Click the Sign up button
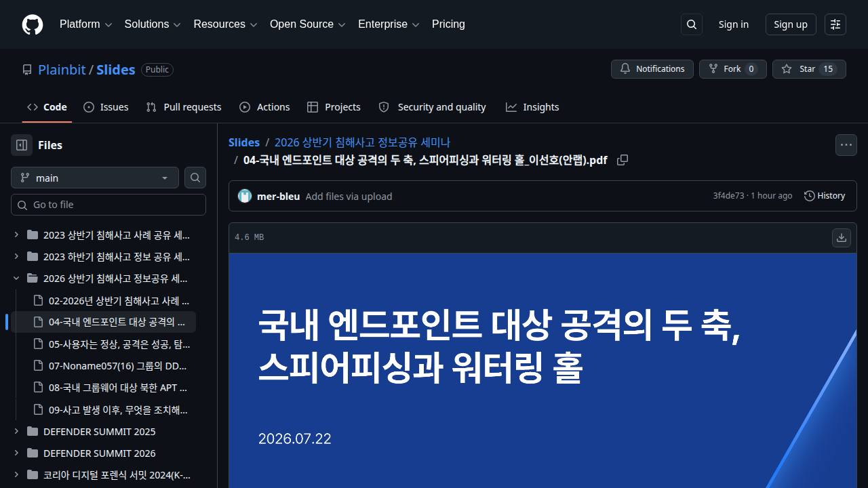 791,24
